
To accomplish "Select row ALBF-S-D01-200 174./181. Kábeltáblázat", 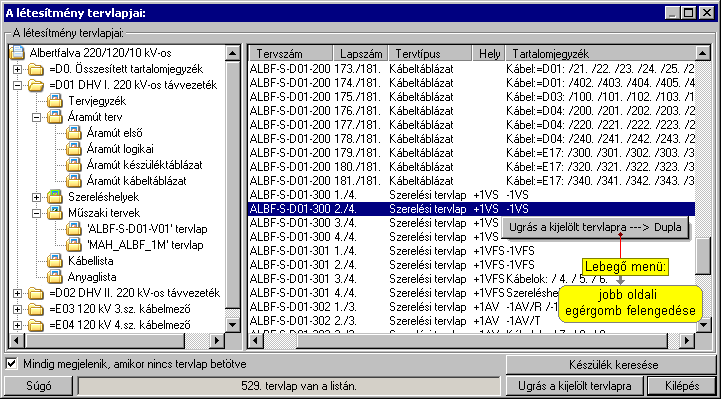I will [x=471, y=83].
